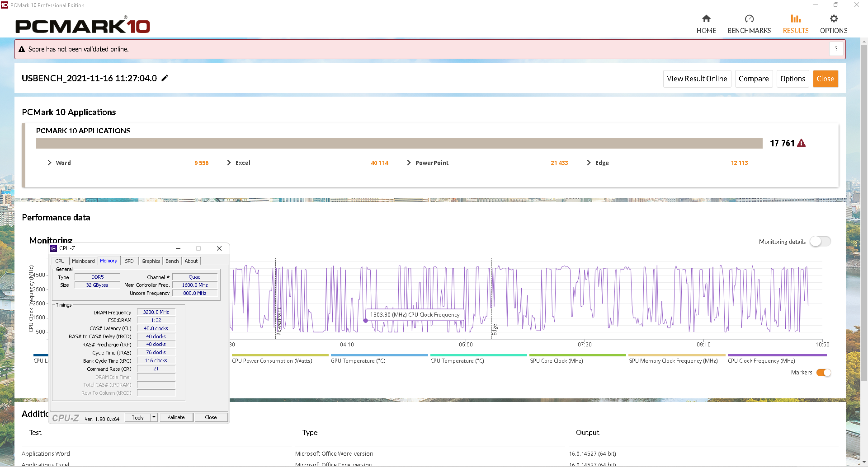Image resolution: width=868 pixels, height=467 pixels.
Task: Click the Bank Cycle Time 116 clocks field
Action: [x=156, y=360]
